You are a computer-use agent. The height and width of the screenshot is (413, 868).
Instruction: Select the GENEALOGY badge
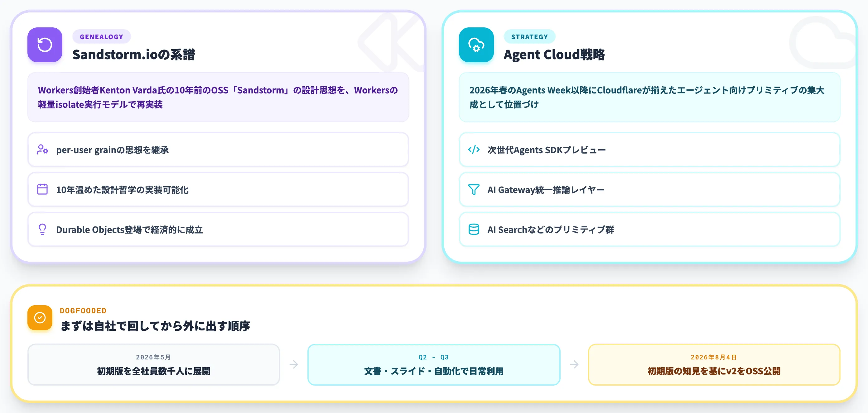(x=101, y=37)
